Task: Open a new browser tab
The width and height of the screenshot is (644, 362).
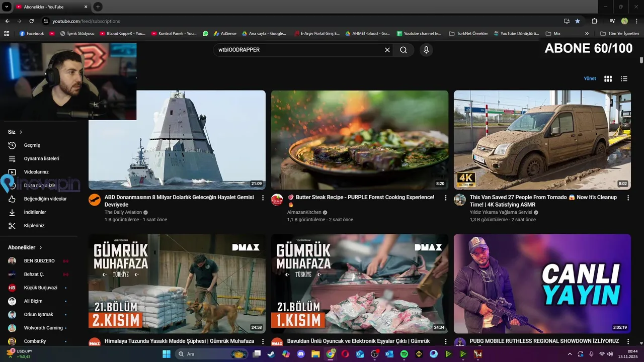Action: point(98,7)
